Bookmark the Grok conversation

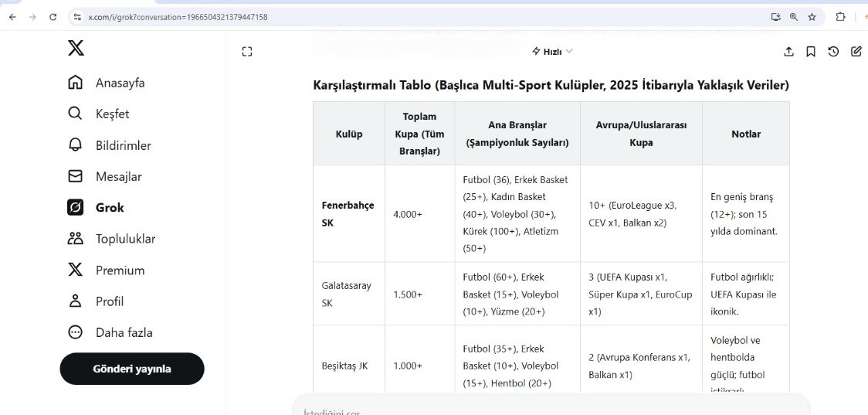(811, 52)
